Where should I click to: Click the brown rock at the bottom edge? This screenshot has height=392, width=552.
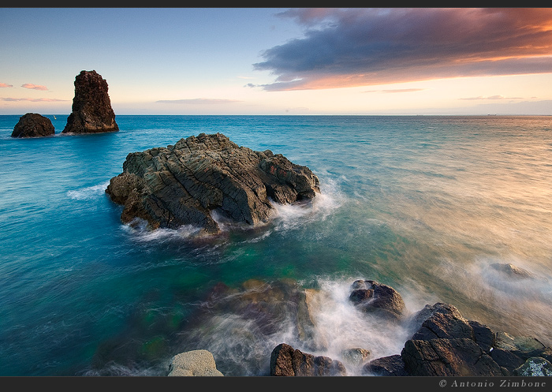304,362
